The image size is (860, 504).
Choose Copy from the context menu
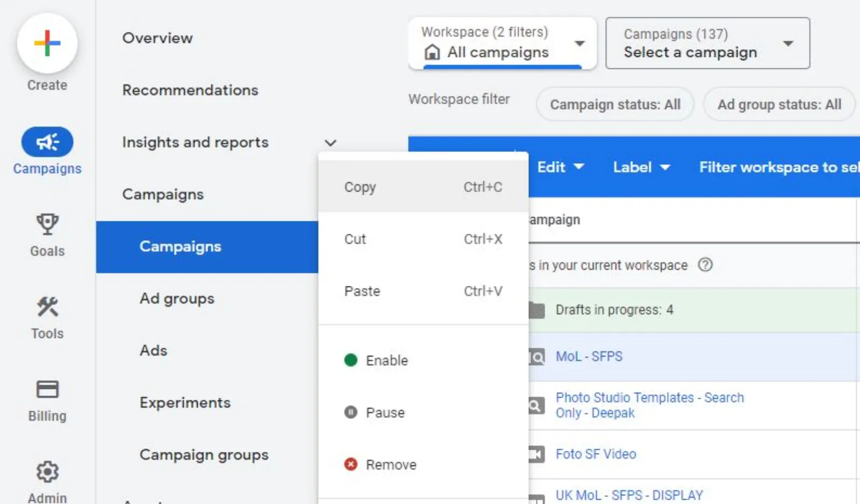point(424,187)
